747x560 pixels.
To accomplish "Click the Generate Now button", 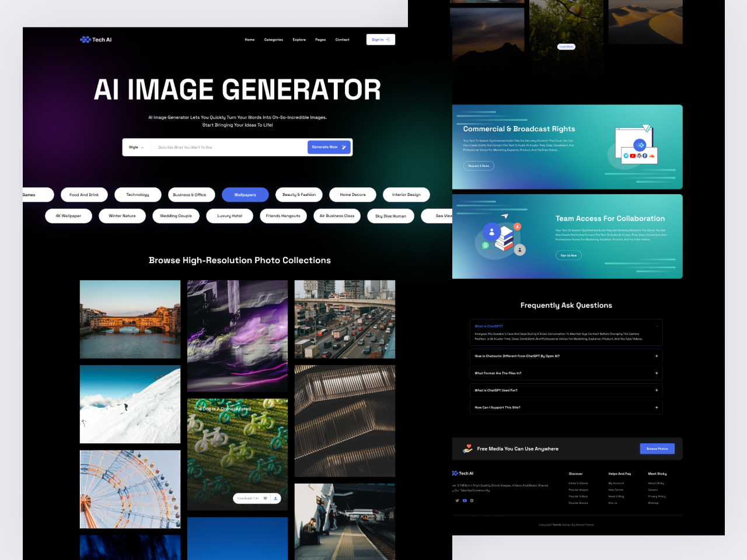I will click(x=329, y=147).
